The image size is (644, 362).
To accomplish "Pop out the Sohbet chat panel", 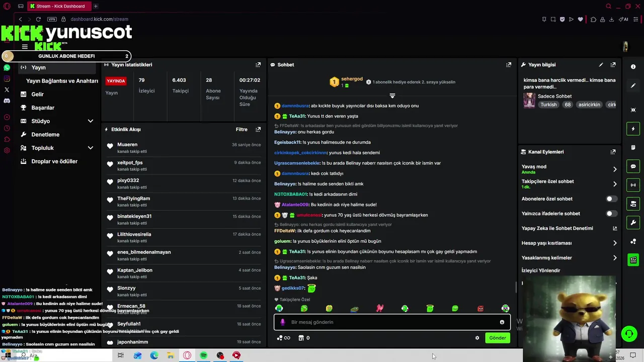I will pos(509,65).
